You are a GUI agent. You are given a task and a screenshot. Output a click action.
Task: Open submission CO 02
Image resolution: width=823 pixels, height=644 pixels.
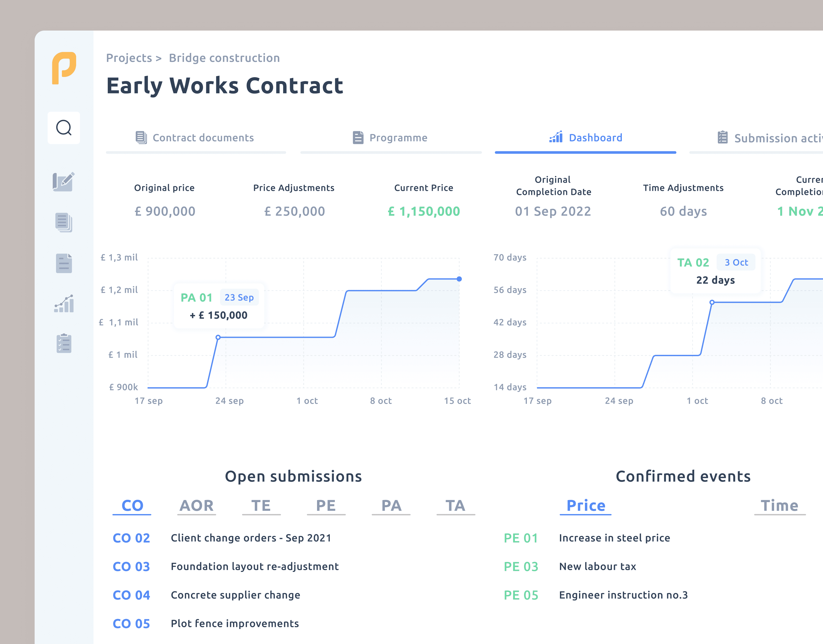point(131,538)
